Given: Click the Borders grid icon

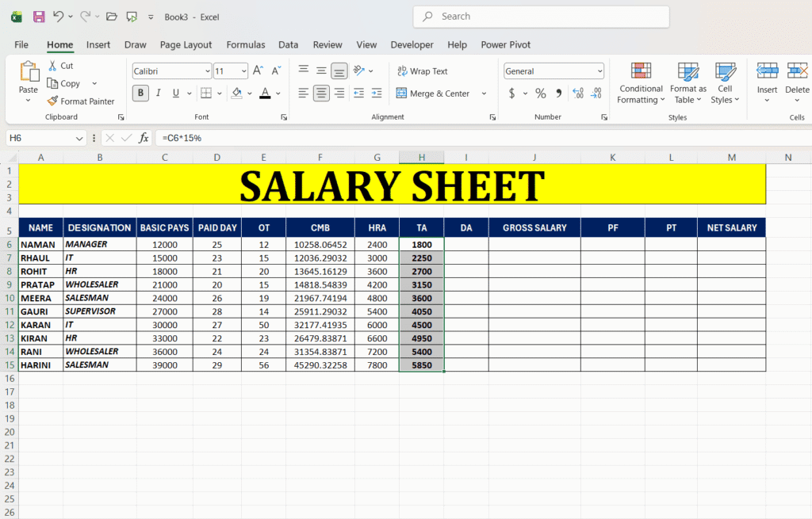Looking at the screenshot, I should (x=206, y=93).
